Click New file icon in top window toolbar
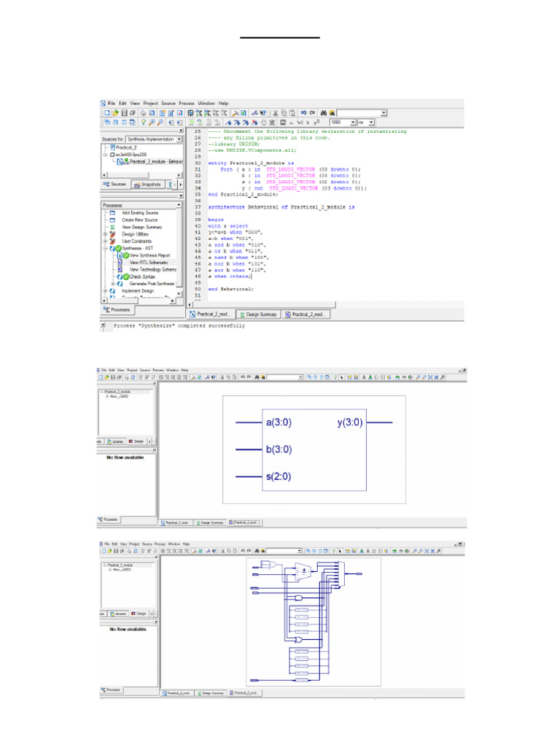560x747 pixels. click(x=107, y=113)
